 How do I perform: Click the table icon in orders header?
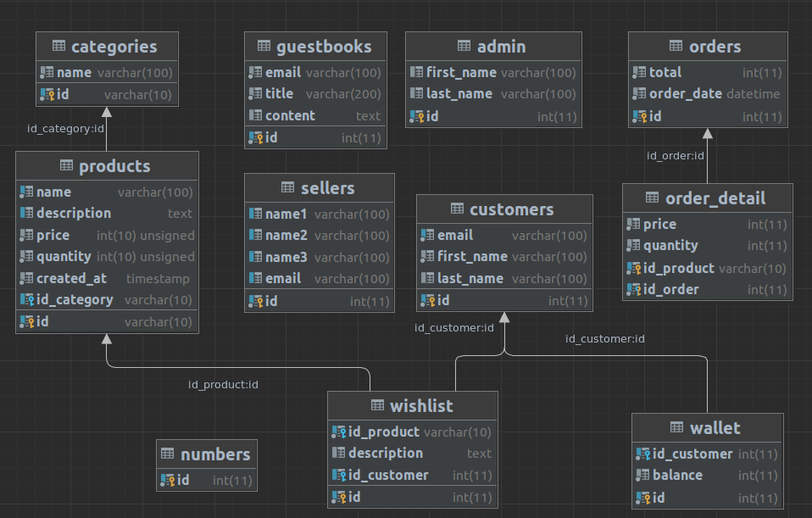676,46
